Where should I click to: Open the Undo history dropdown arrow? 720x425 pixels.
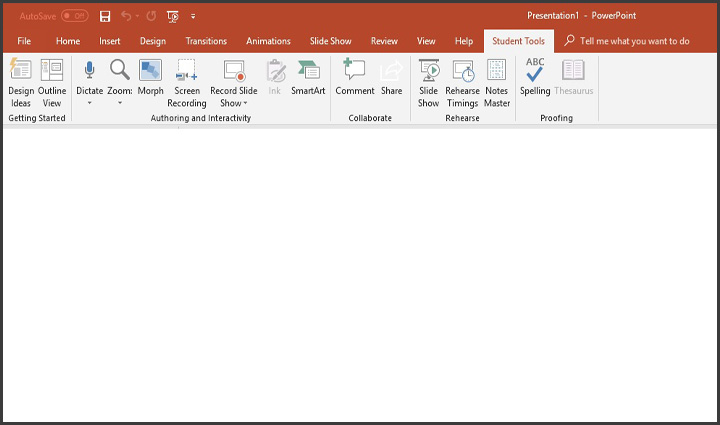coord(137,16)
